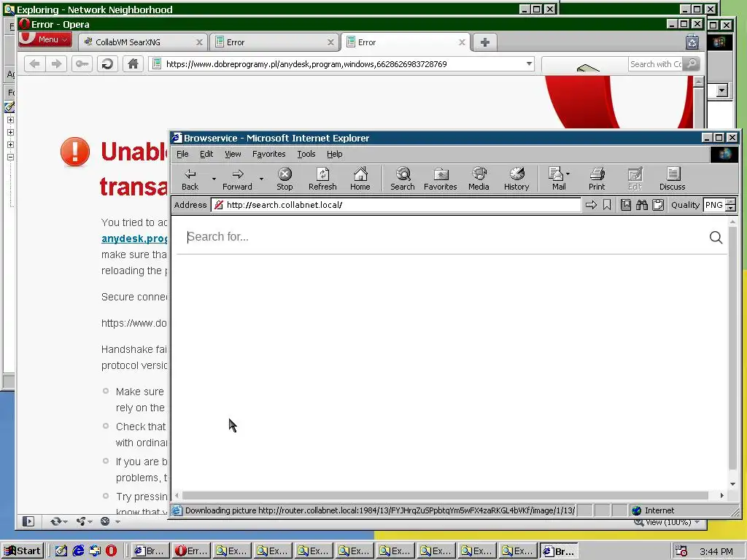Click the Quality PNG value field
The width and height of the screenshot is (747, 560).
click(x=714, y=205)
